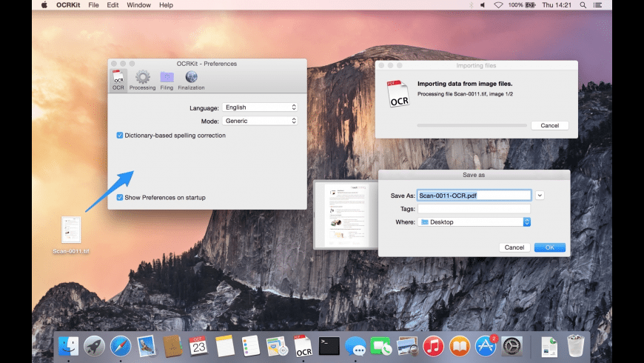Expand the Save As dialog with chevron
This screenshot has height=363, width=644.
(540, 196)
